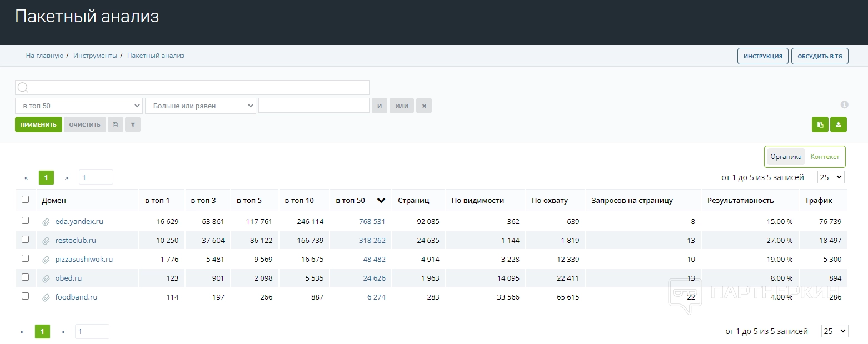Click the paperclip icon next to eda.yandex.ru

pos(46,222)
